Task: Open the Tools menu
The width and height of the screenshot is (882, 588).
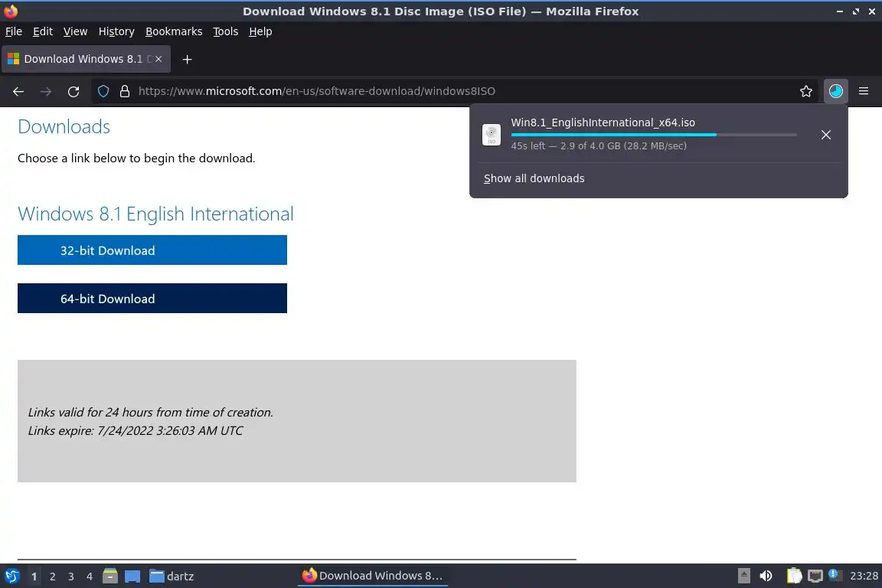Action: 226,31
